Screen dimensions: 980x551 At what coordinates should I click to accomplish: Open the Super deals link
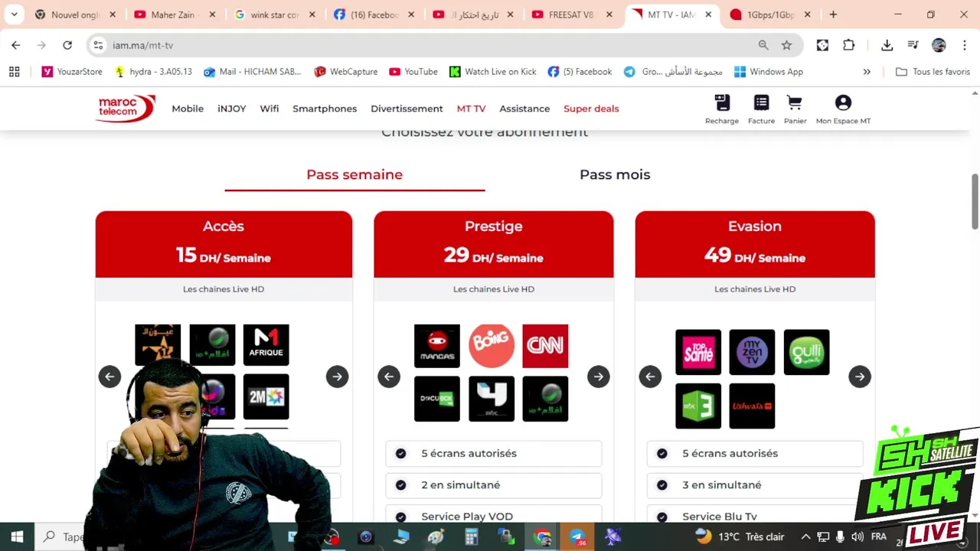591,109
